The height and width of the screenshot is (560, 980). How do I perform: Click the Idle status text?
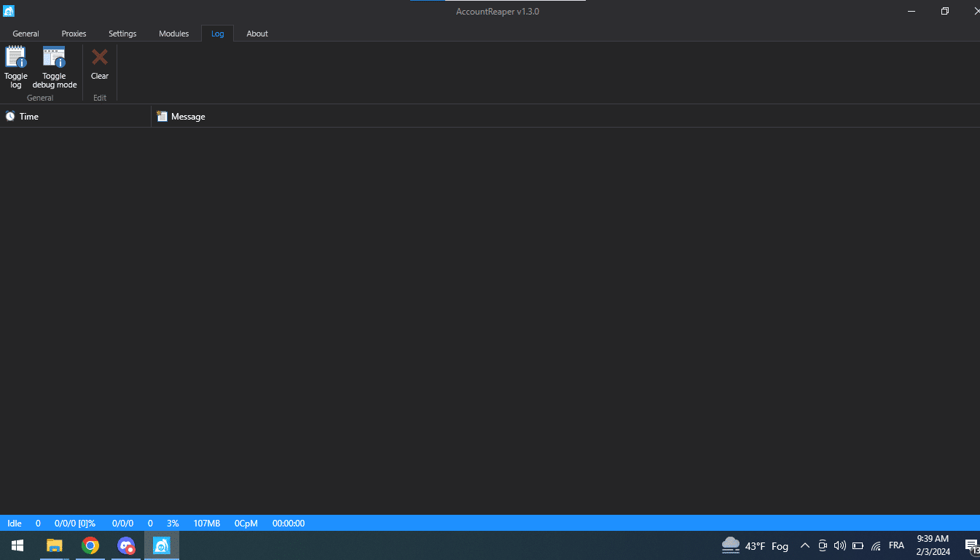pyautogui.click(x=15, y=524)
